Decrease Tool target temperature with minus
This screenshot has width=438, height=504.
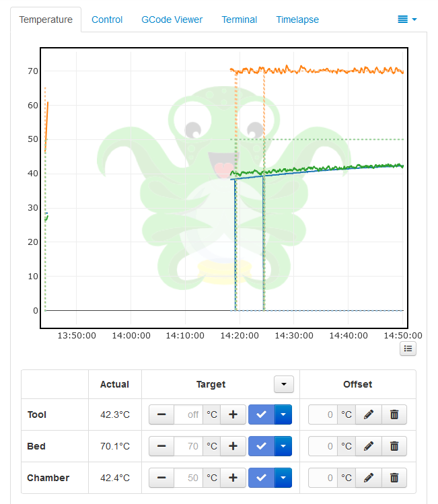point(161,415)
